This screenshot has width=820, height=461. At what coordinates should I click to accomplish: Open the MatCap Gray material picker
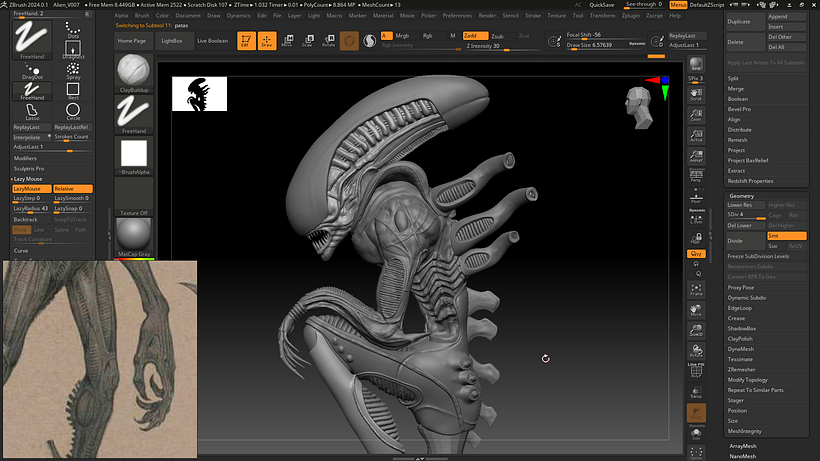coord(134,238)
